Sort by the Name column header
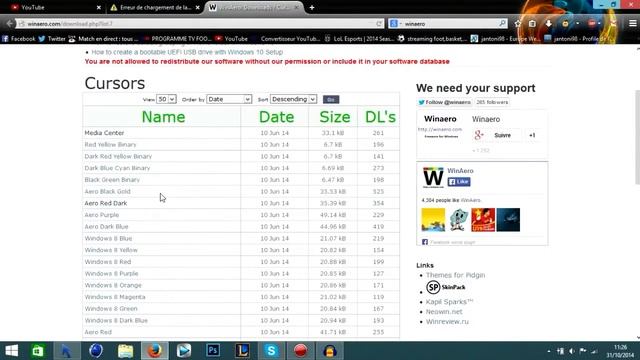 pos(163,117)
